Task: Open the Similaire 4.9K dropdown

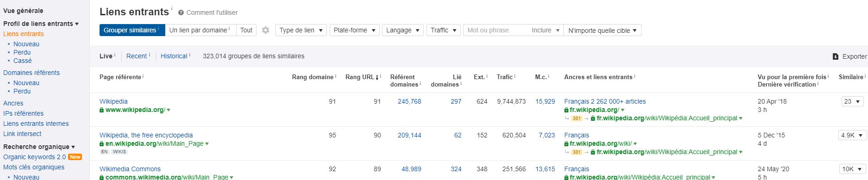Action: coord(852,136)
